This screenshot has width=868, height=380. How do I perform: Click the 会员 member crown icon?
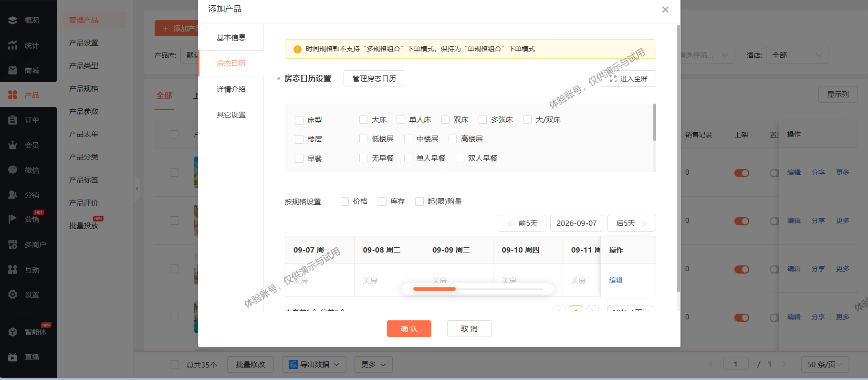[13, 145]
